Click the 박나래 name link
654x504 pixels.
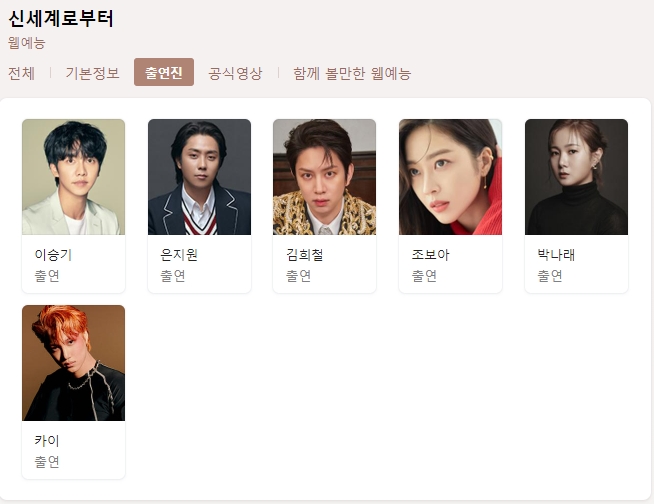point(556,255)
